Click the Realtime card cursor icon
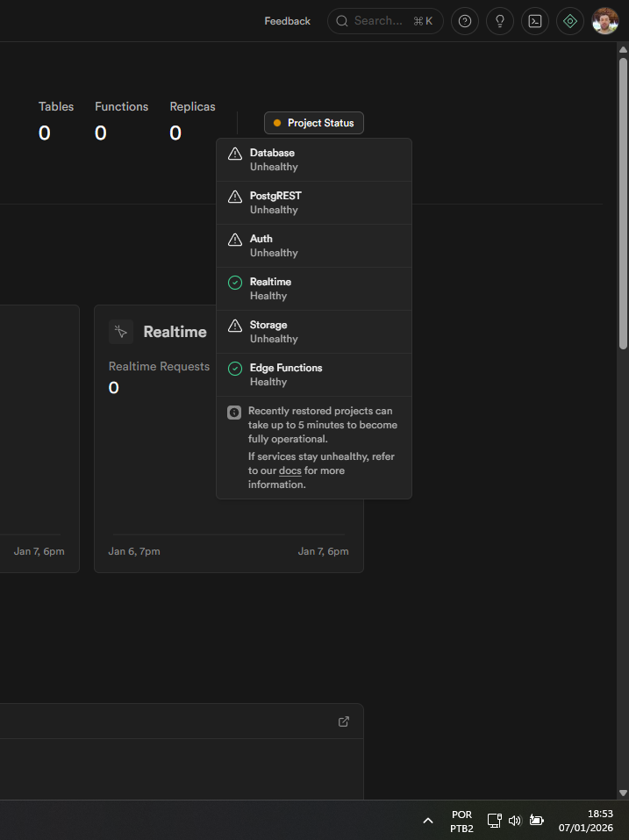 pos(121,332)
